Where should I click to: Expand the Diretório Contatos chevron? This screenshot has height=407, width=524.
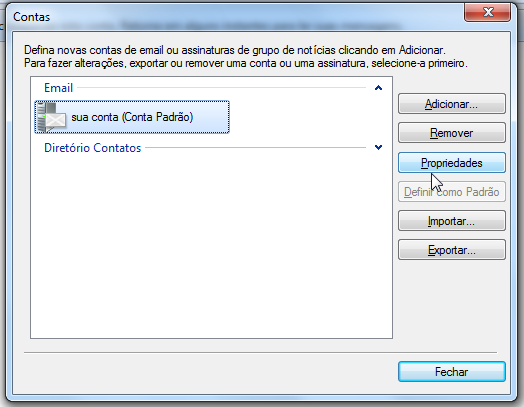[x=378, y=147]
